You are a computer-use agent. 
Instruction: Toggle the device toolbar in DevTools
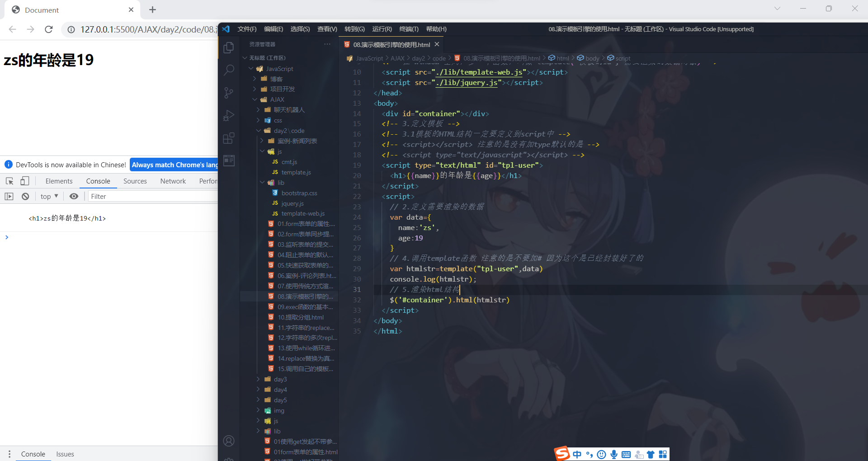click(25, 181)
